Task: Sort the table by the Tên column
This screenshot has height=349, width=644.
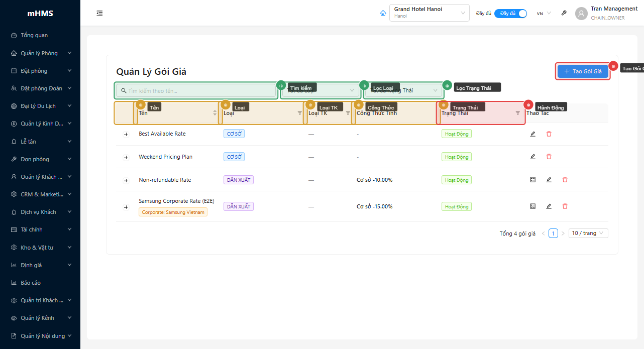Action: 215,113
